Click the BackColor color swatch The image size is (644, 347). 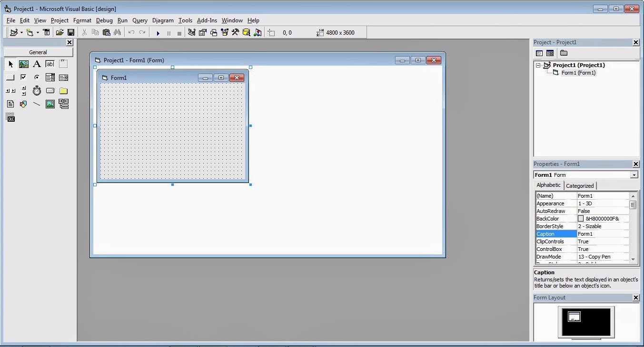(x=581, y=219)
